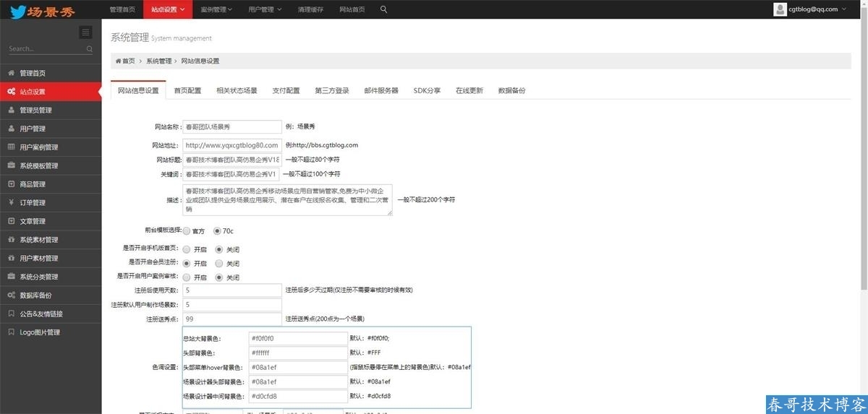Switch to the 支付配置 tab
The height and width of the screenshot is (414, 868).
(x=286, y=91)
